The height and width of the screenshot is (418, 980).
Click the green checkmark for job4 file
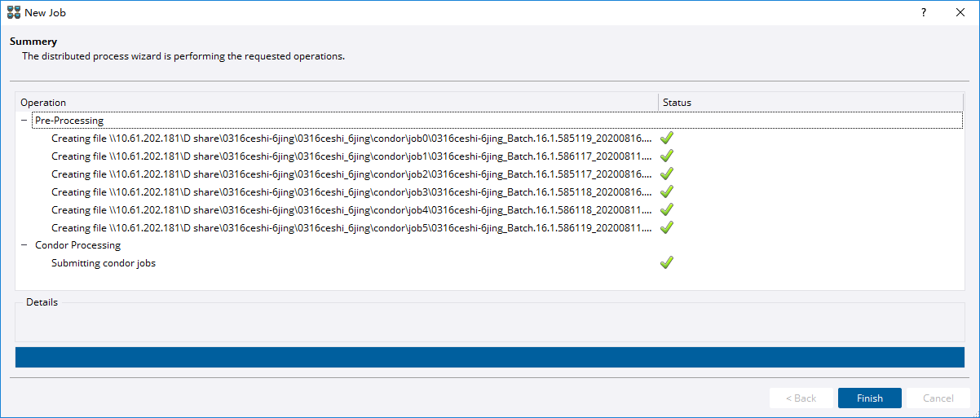click(x=666, y=209)
